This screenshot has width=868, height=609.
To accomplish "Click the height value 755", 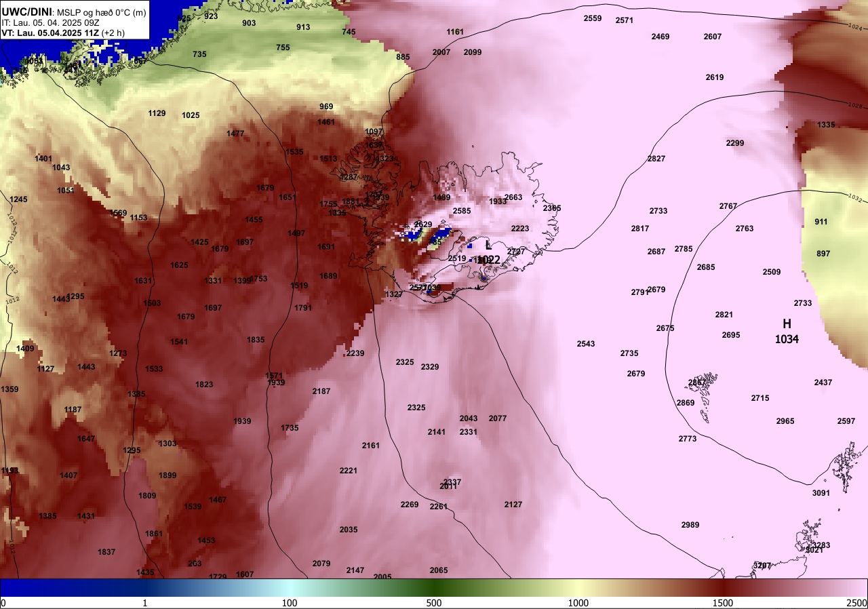I will point(283,47).
